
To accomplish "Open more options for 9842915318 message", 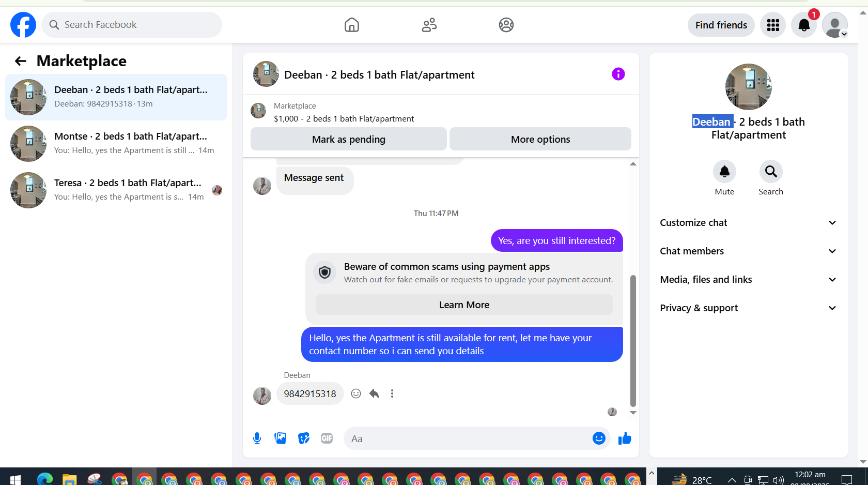I will coord(392,393).
